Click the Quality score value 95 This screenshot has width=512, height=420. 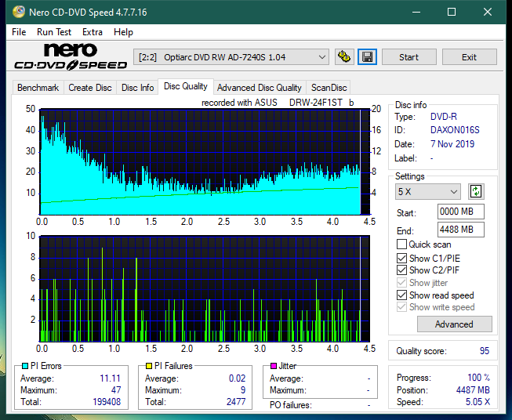click(485, 351)
